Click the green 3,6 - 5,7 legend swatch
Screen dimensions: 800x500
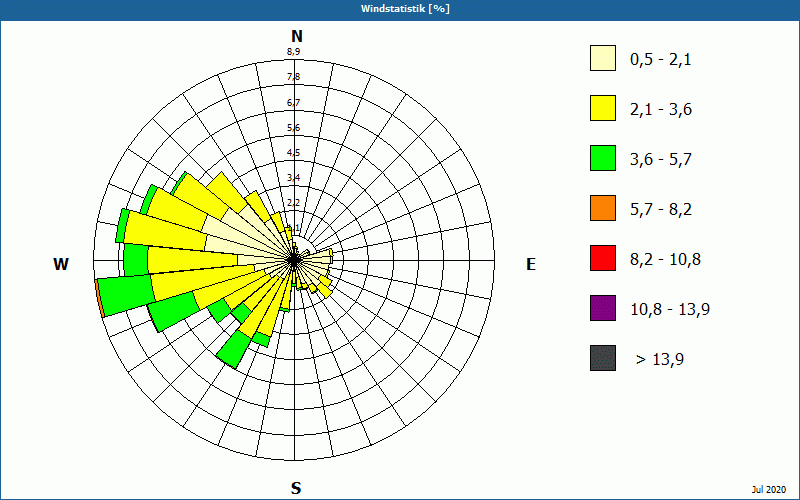(603, 158)
